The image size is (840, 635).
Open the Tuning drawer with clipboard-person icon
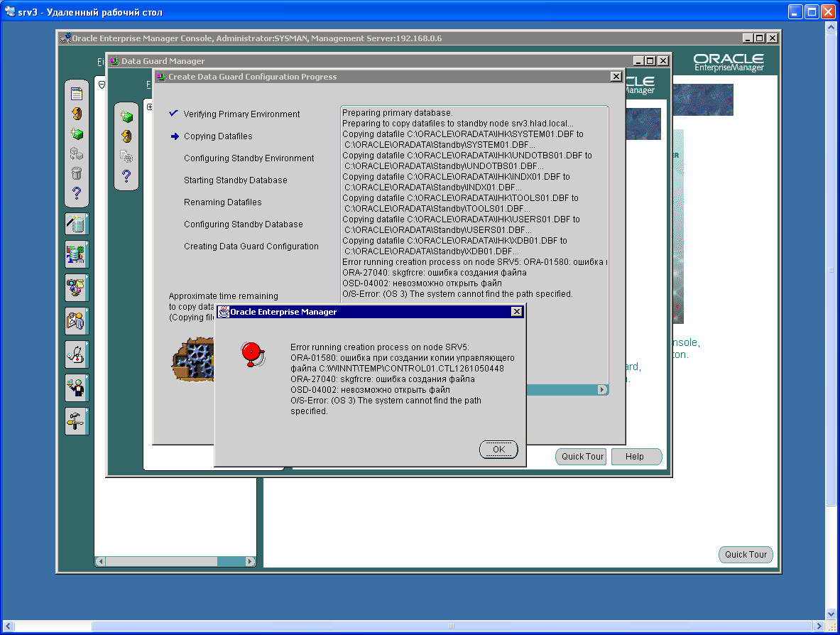pyautogui.click(x=77, y=321)
